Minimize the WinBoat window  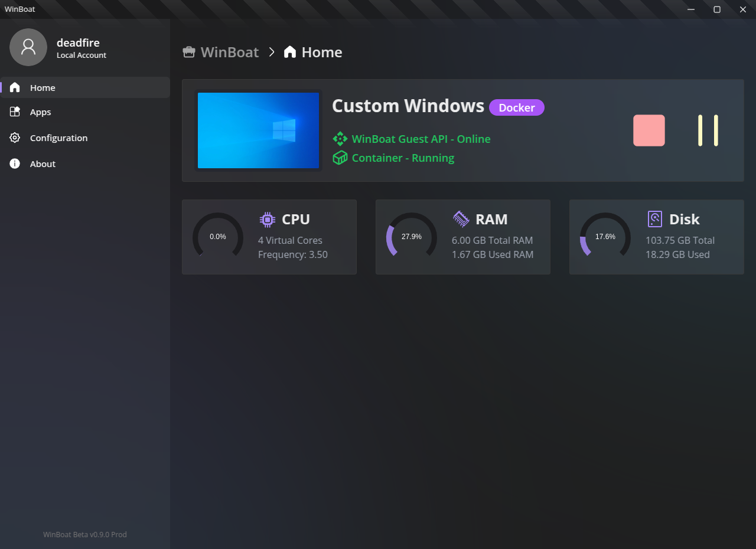pyautogui.click(x=692, y=9)
